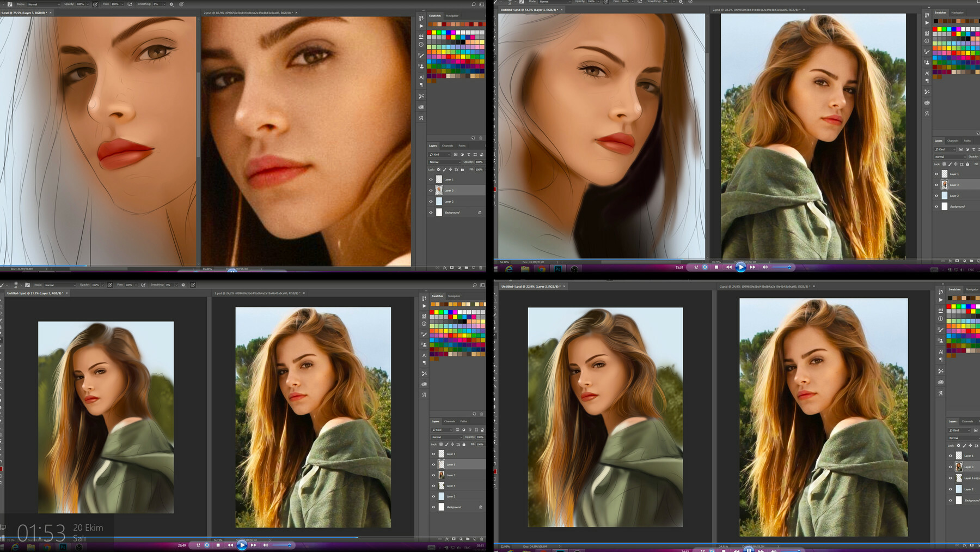Image resolution: width=980 pixels, height=552 pixels.
Task: Hide Layer 1 in top-left Layers panel
Action: click(431, 179)
